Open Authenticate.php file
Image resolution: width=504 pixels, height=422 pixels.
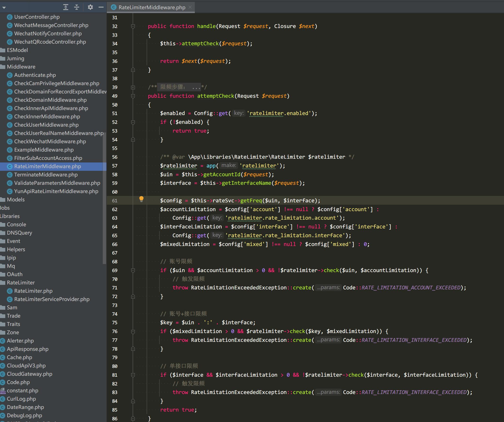[35, 75]
